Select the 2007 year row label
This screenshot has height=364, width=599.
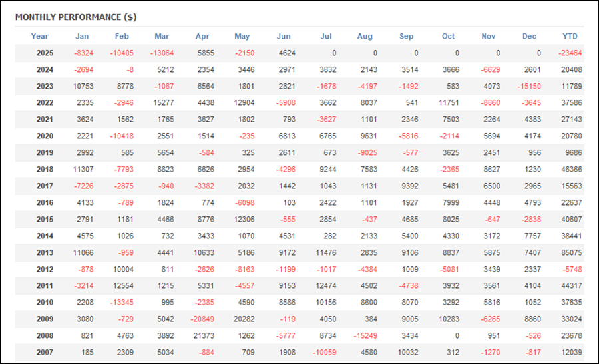[45, 353]
